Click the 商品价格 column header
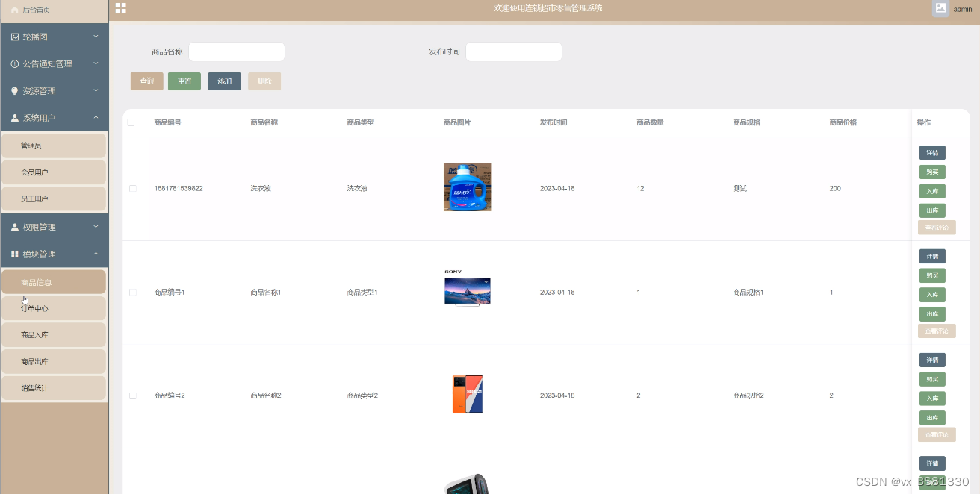Viewport: 980px width, 494px height. pyautogui.click(x=843, y=122)
